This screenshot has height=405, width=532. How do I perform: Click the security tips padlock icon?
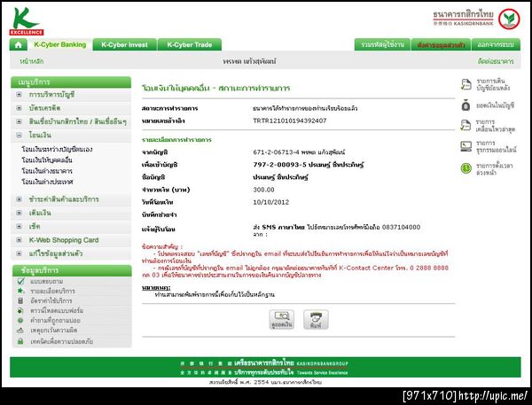coord(20,341)
